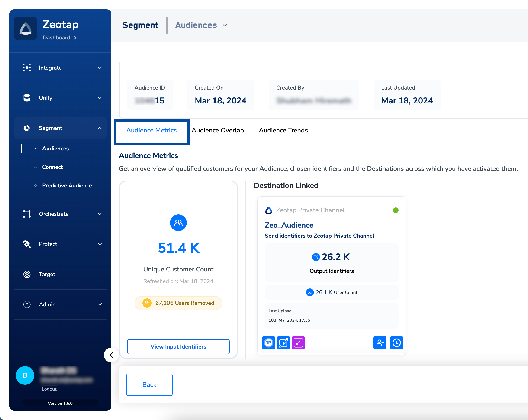Click the purple expand arrows icon
The height and width of the screenshot is (420, 528).
coord(298,342)
